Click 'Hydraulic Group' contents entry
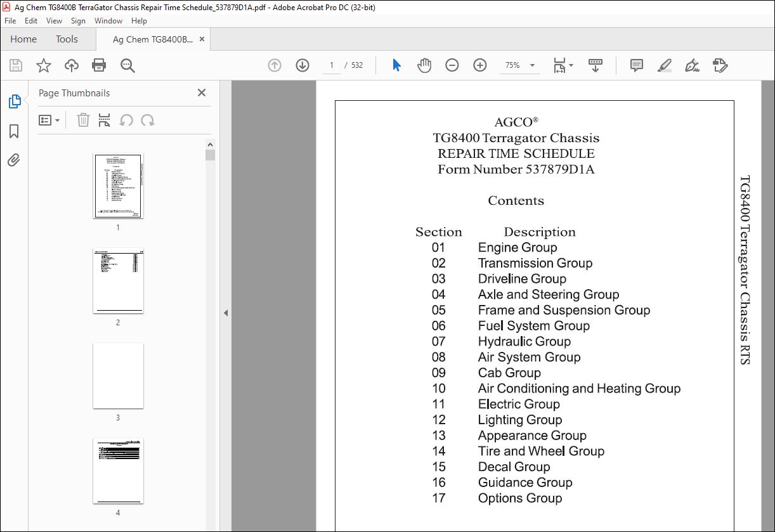Viewport: 775px width, 532px height. click(x=524, y=342)
